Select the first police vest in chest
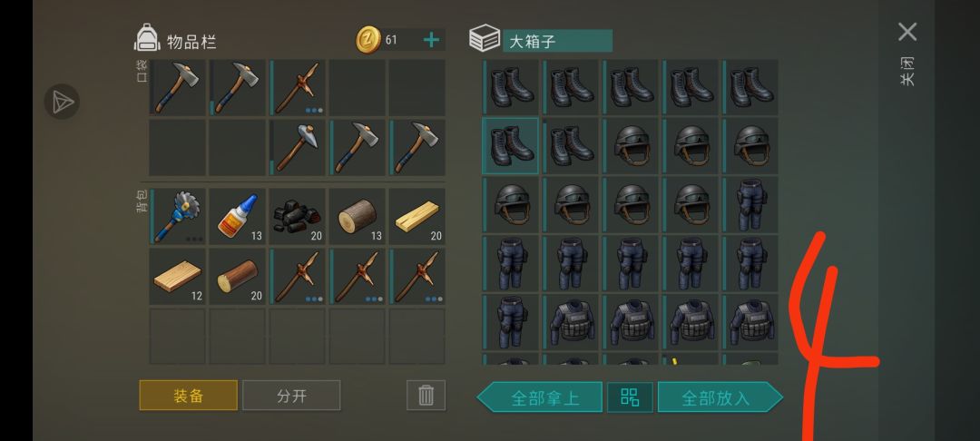This screenshot has height=441, width=980. point(571,323)
